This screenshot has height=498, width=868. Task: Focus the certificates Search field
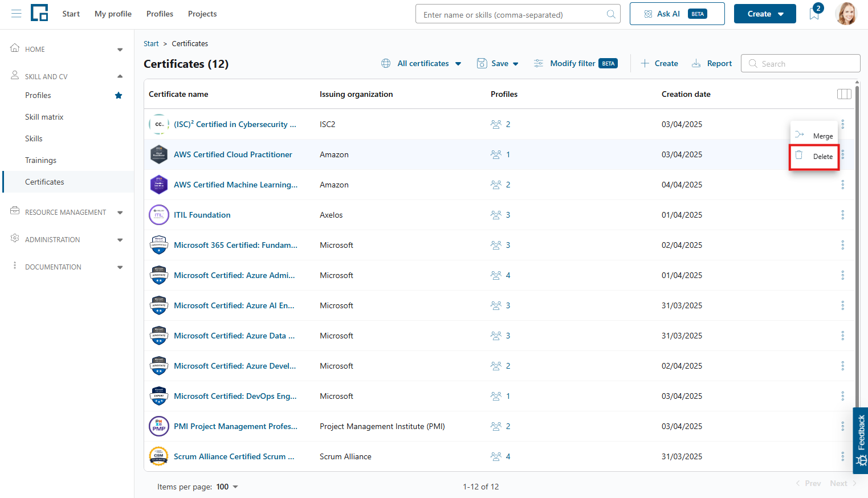800,63
